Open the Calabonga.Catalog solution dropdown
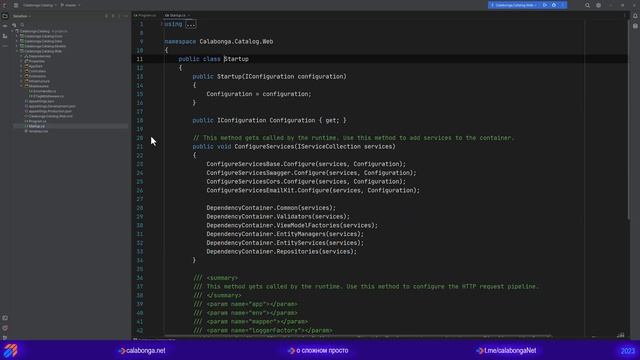The image size is (640, 360). pos(40,5)
